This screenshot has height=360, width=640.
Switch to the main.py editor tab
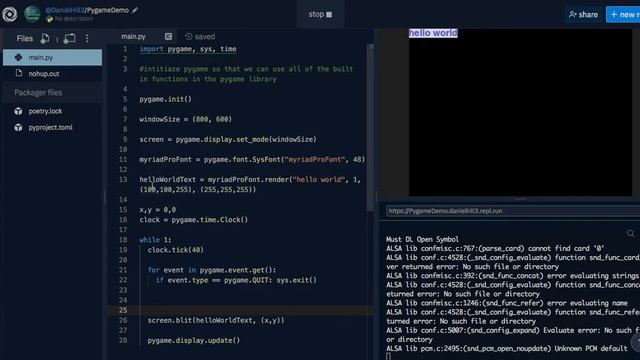point(133,36)
